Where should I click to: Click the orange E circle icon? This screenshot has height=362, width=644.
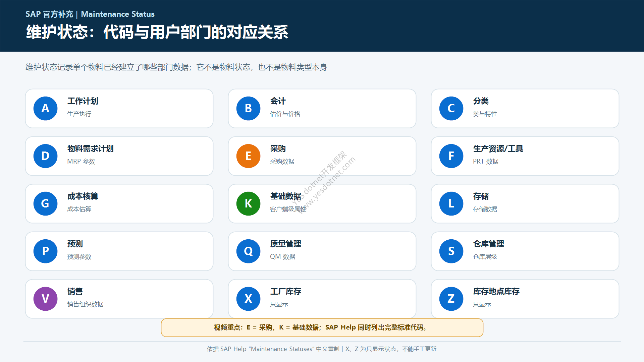click(x=248, y=156)
